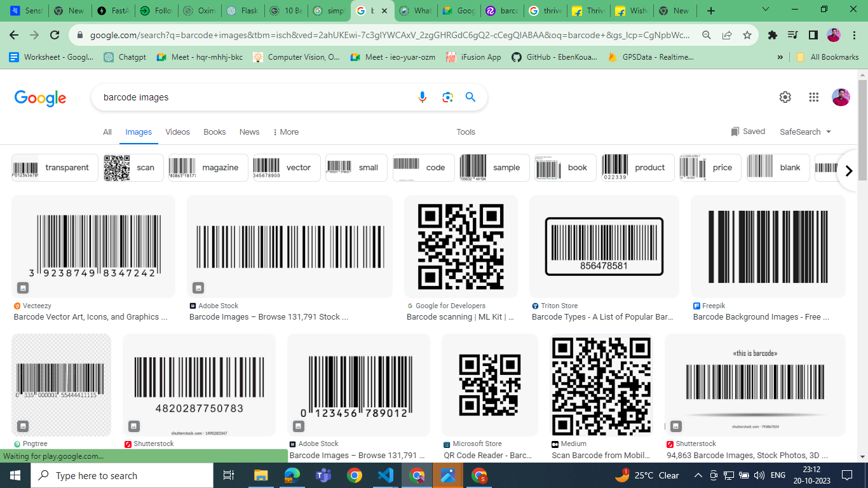
Task: Switch to the Videos tab
Action: click(x=177, y=132)
